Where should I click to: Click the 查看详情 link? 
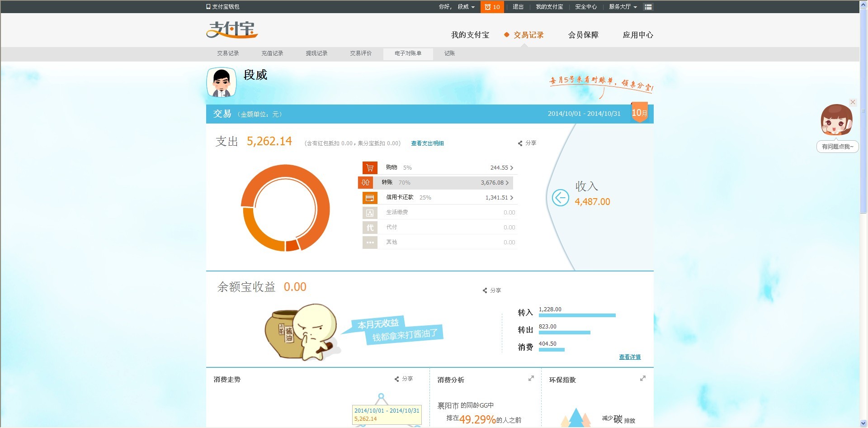pos(630,357)
